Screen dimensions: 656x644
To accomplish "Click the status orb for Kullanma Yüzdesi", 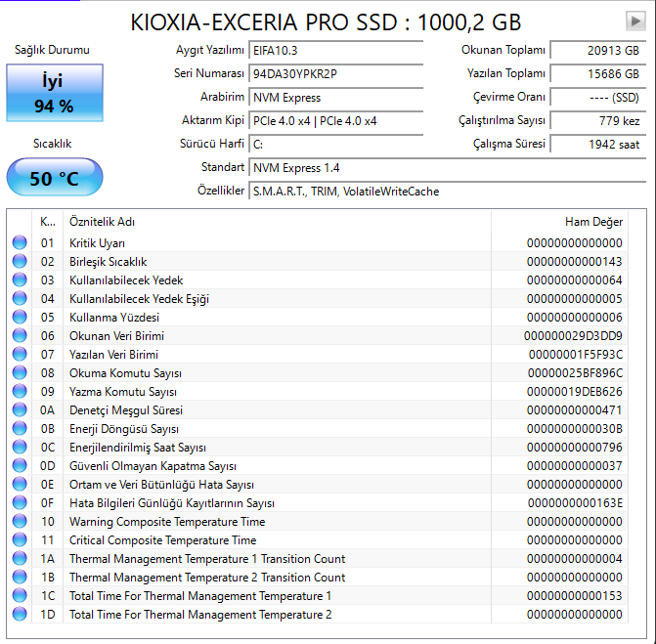I will click(x=20, y=317).
